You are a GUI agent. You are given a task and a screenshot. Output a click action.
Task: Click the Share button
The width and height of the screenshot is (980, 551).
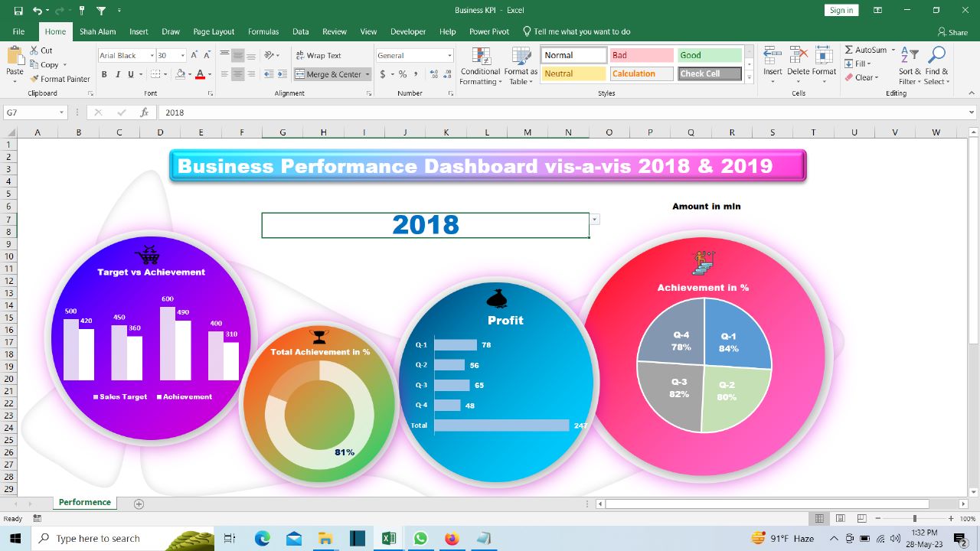(x=952, y=32)
